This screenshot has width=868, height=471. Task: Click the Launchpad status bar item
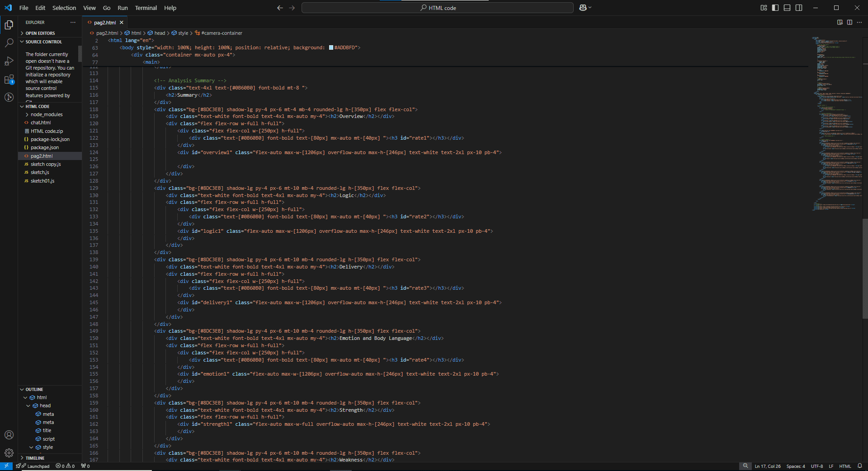click(33, 466)
